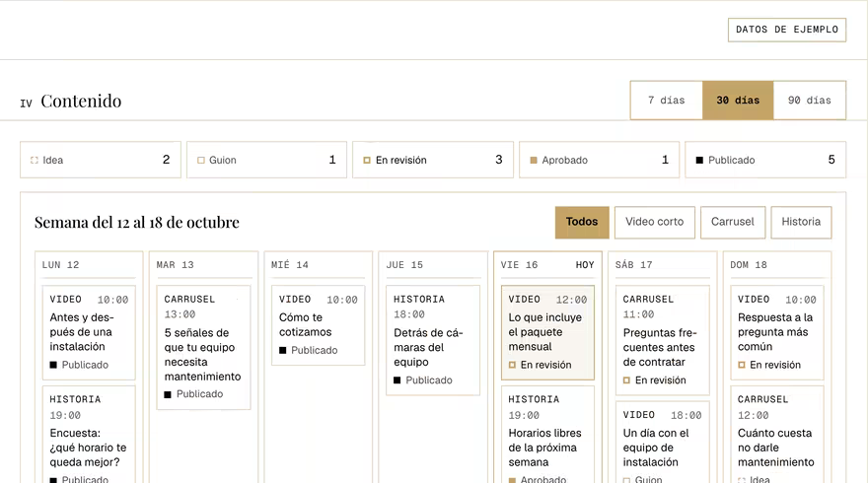
Task: Click the 12:00 time on Friday video
Action: pyautogui.click(x=572, y=300)
